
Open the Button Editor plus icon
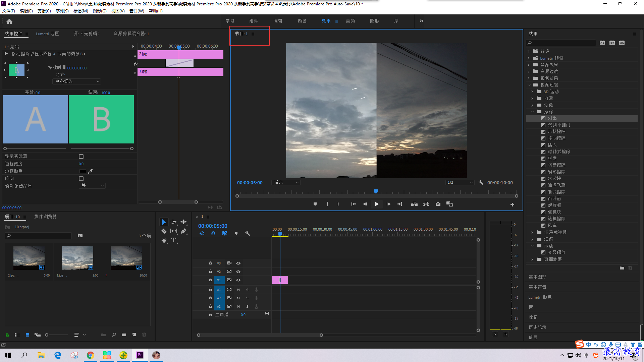512,204
